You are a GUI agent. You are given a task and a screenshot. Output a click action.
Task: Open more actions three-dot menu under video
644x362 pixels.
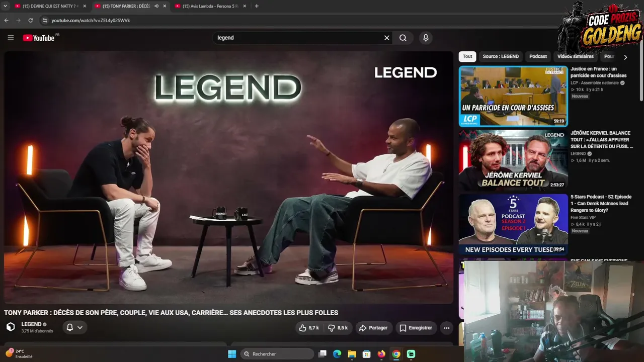coord(446,328)
